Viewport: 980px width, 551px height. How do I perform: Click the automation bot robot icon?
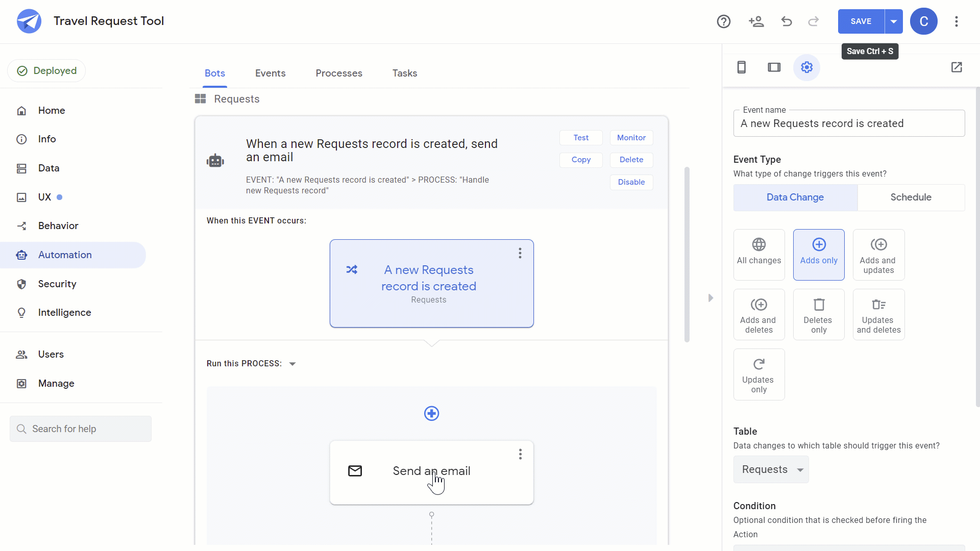215,160
